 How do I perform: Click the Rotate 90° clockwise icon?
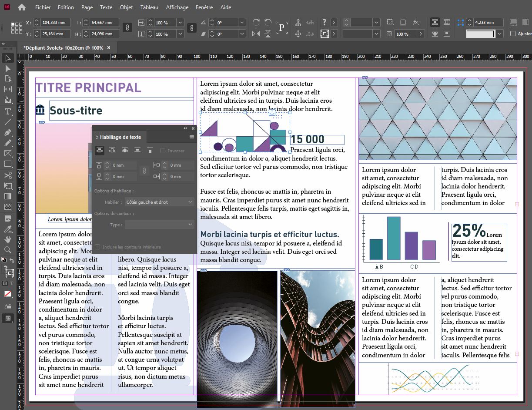point(256,22)
